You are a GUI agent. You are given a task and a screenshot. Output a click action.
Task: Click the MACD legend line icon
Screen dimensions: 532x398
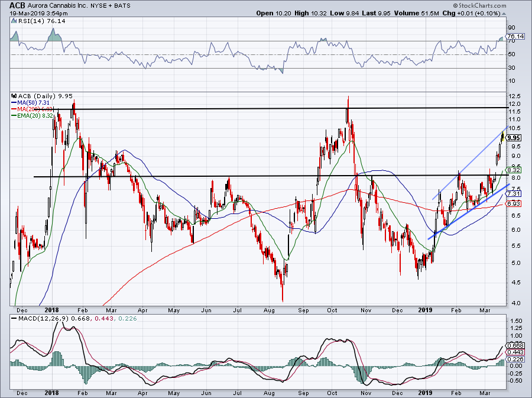14,319
